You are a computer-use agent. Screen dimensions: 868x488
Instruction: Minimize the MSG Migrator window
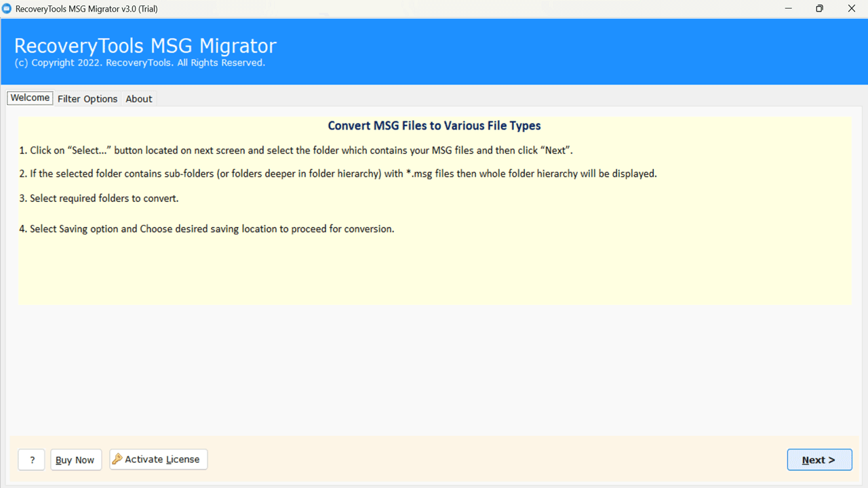point(789,9)
